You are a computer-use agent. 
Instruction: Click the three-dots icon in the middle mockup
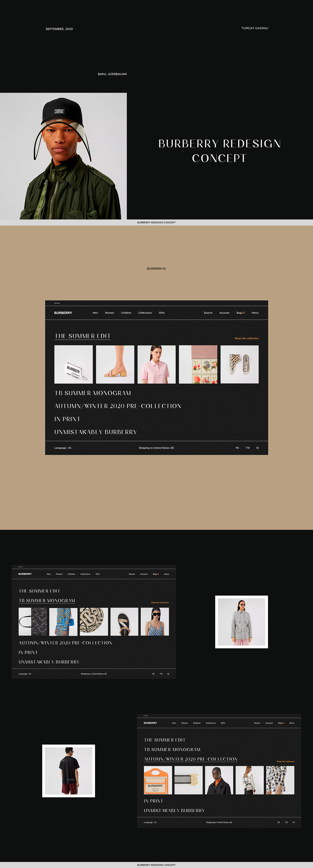click(x=20, y=567)
